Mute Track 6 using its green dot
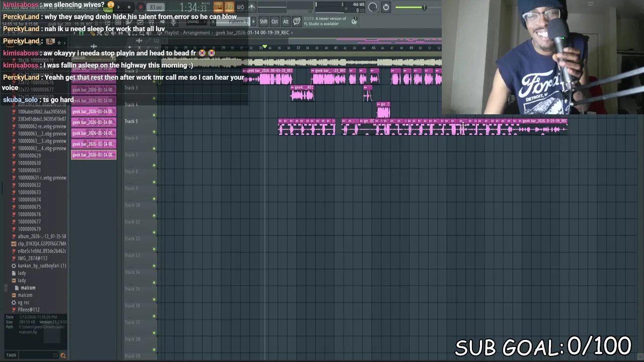The height and width of the screenshot is (362, 644). (x=154, y=148)
